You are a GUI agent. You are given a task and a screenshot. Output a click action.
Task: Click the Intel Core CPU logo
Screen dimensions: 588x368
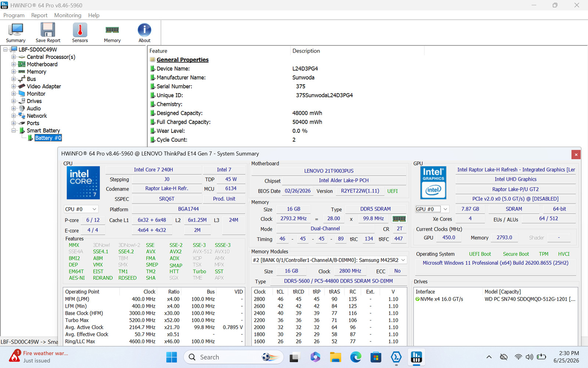[83, 183]
